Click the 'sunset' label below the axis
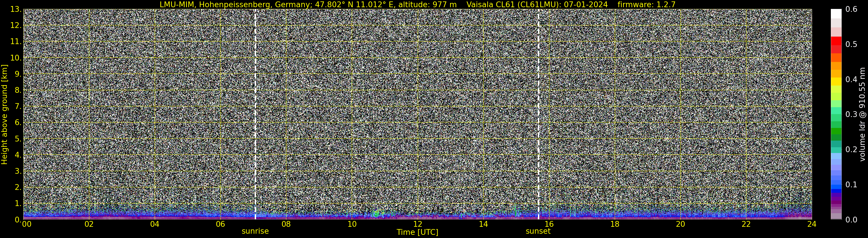The image size is (868, 238). pyautogui.click(x=538, y=231)
